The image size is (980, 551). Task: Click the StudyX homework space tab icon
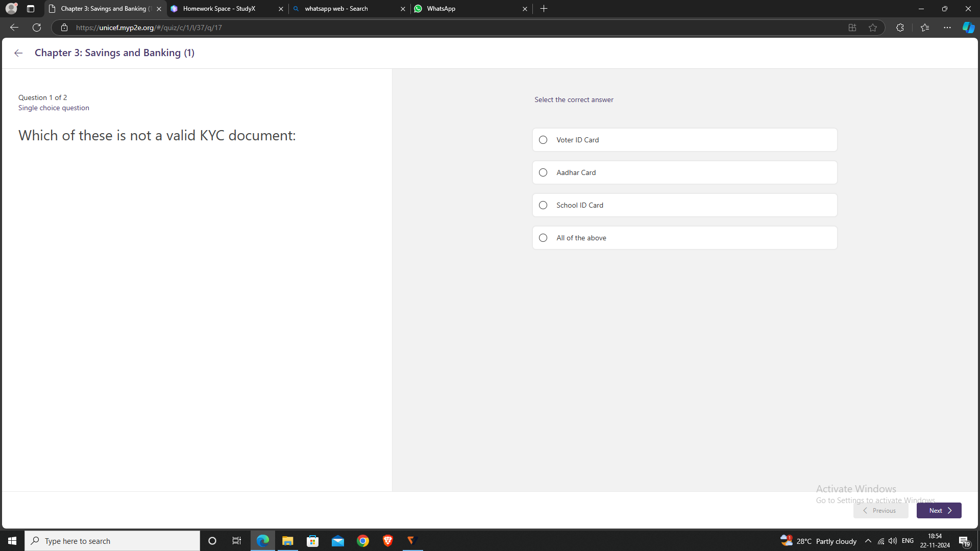[x=175, y=8]
